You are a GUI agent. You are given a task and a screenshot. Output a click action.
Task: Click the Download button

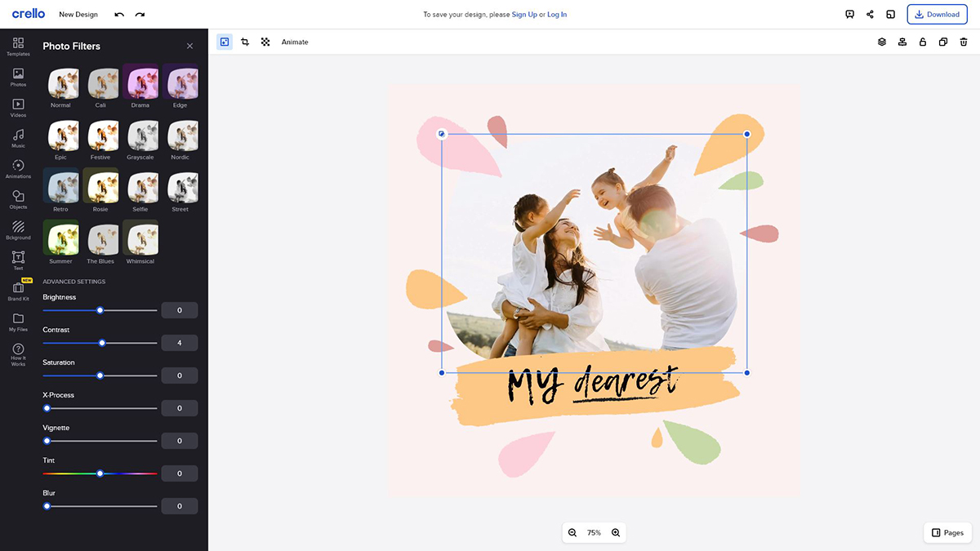(937, 15)
